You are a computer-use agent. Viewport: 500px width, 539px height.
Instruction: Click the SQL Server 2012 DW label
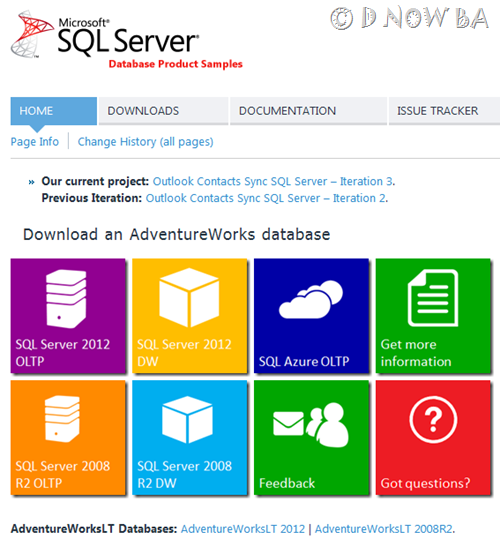tap(184, 353)
